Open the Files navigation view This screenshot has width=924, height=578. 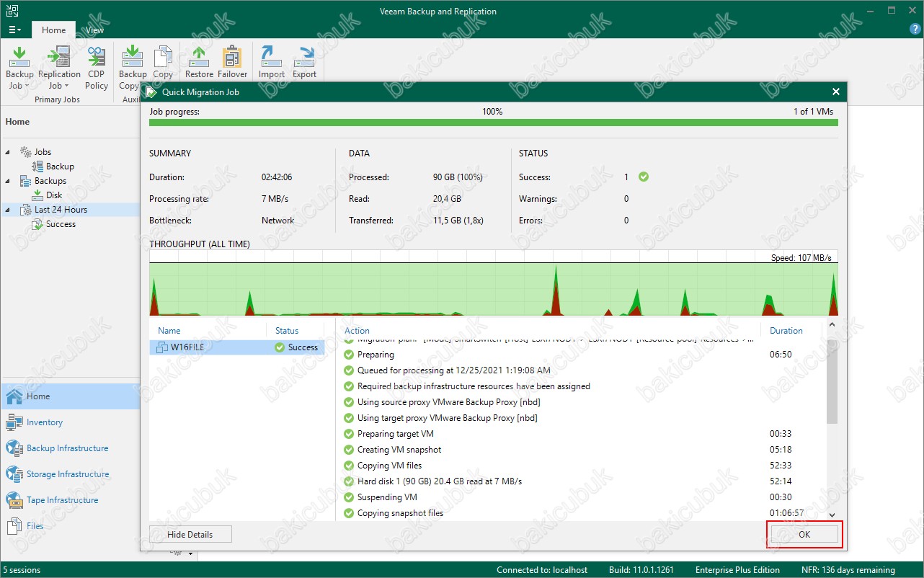point(70,526)
